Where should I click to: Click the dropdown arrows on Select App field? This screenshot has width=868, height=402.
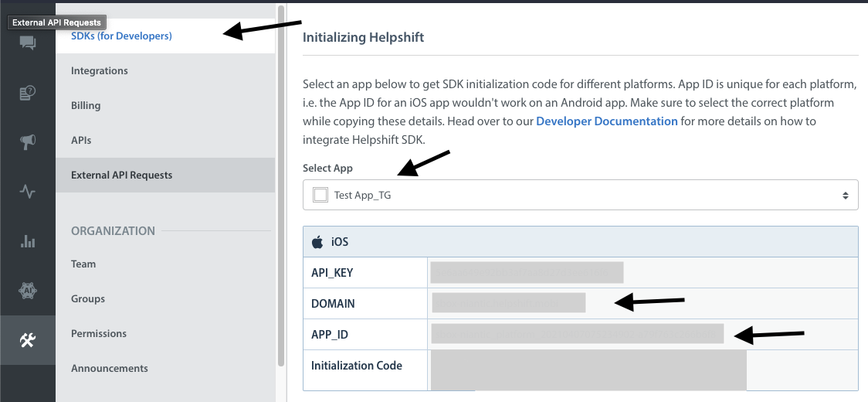[x=846, y=196]
